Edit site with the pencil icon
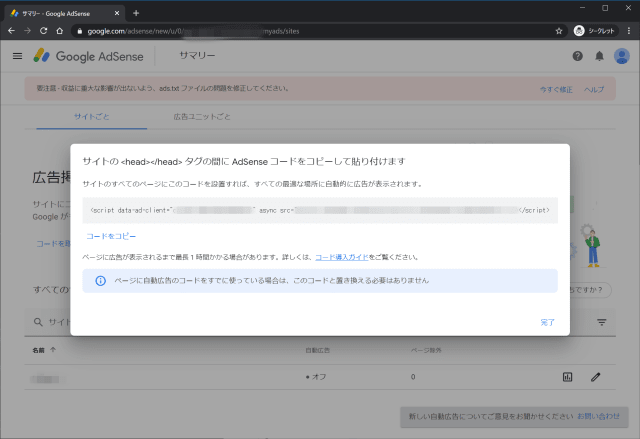Viewport: 640px width, 439px height. (596, 377)
